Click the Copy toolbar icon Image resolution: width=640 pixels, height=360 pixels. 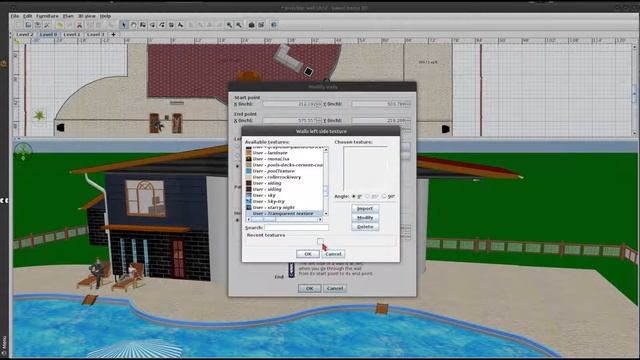(90, 25)
